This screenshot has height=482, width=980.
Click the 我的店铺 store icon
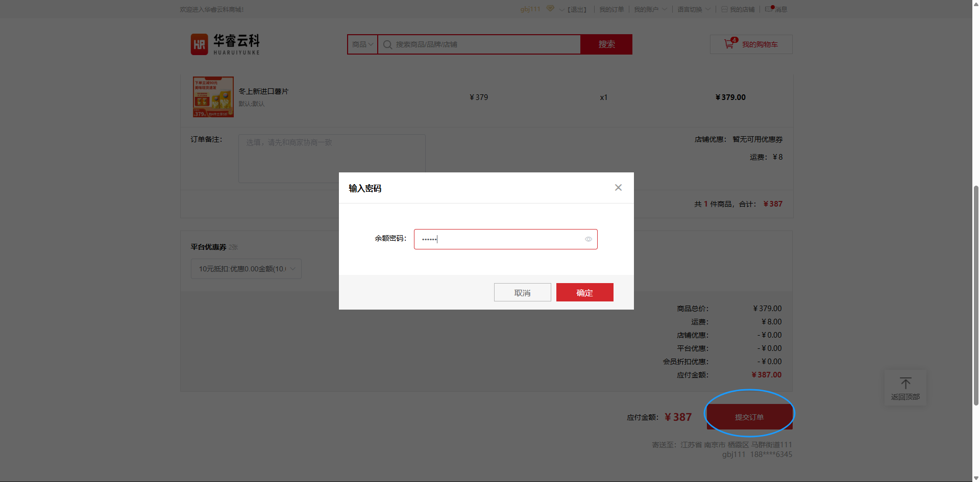click(724, 9)
